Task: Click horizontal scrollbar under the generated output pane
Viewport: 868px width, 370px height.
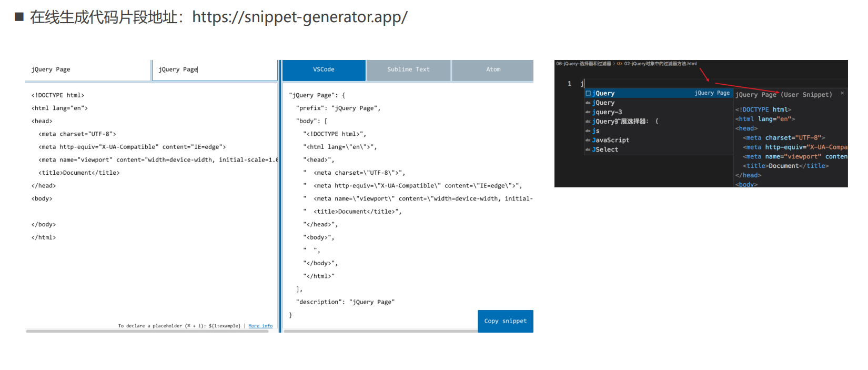Action: coord(380,331)
